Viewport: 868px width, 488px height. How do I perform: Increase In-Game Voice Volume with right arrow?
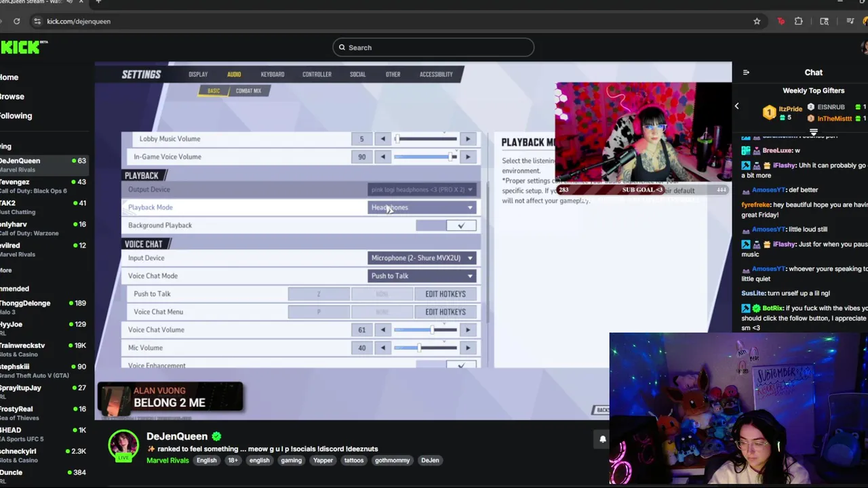coord(468,157)
